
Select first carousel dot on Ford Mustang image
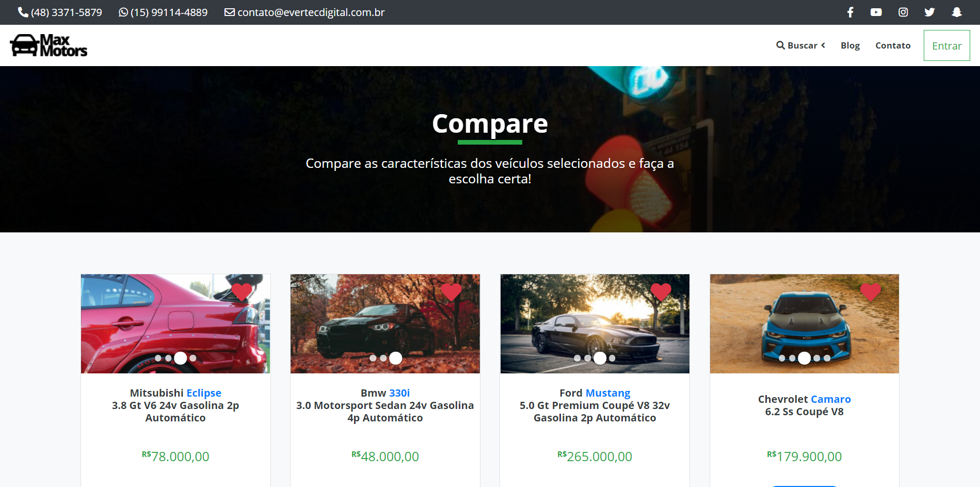(x=577, y=358)
